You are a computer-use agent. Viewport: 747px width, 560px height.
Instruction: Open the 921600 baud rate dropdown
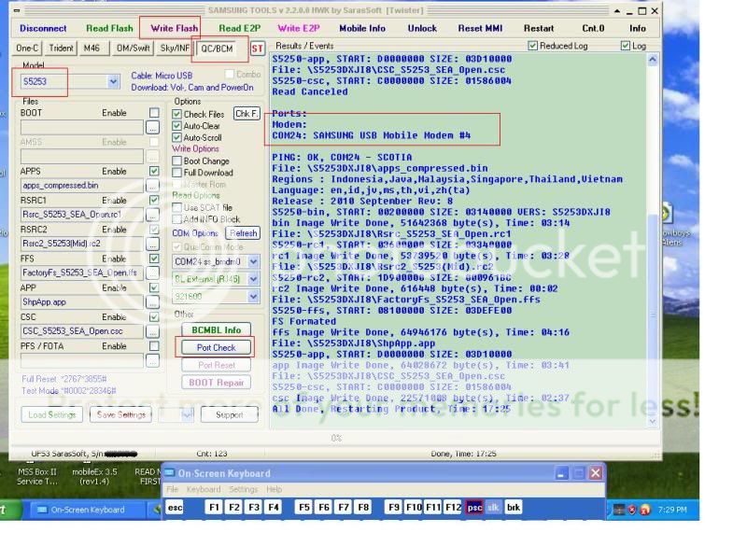coord(253,297)
